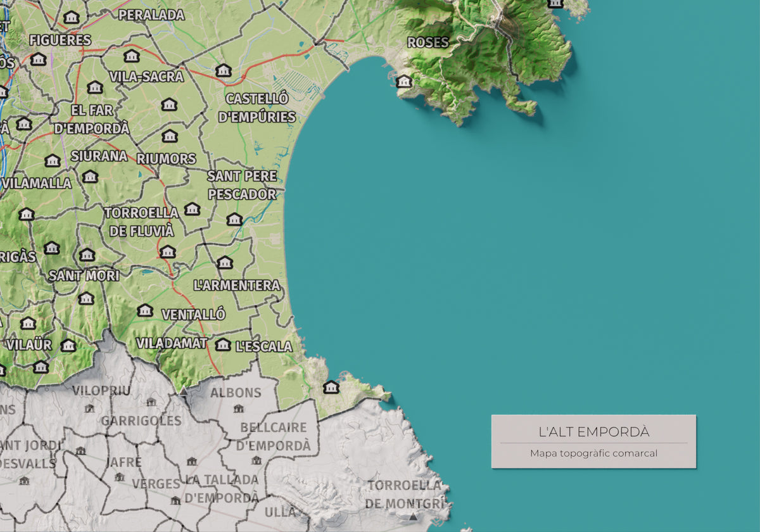The image size is (760, 532).
Task: Select the VILA-SACRA label
Action: click(x=146, y=77)
